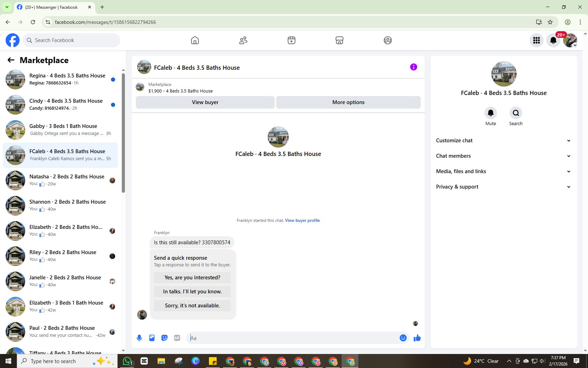The image size is (588, 368).
Task: Expand Privacy & support section
Action: (504, 187)
